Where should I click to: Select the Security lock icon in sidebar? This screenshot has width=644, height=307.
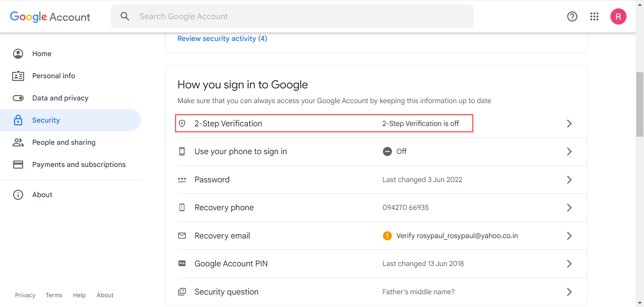pos(18,120)
